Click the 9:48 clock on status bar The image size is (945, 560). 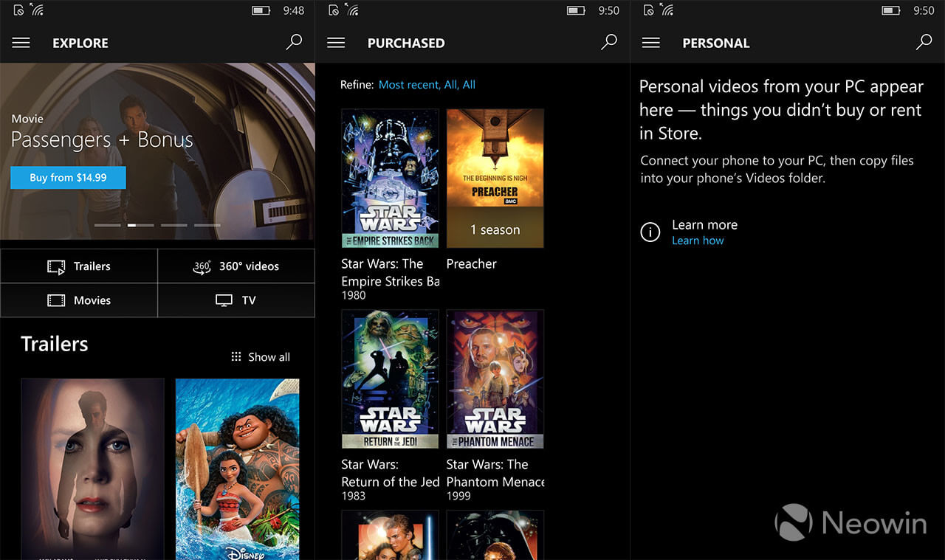click(294, 10)
